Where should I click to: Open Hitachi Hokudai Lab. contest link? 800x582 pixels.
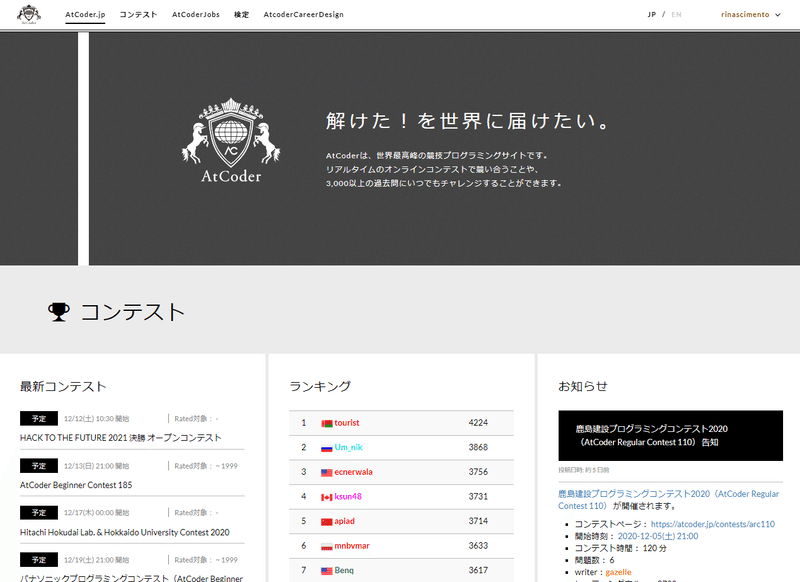(124, 532)
